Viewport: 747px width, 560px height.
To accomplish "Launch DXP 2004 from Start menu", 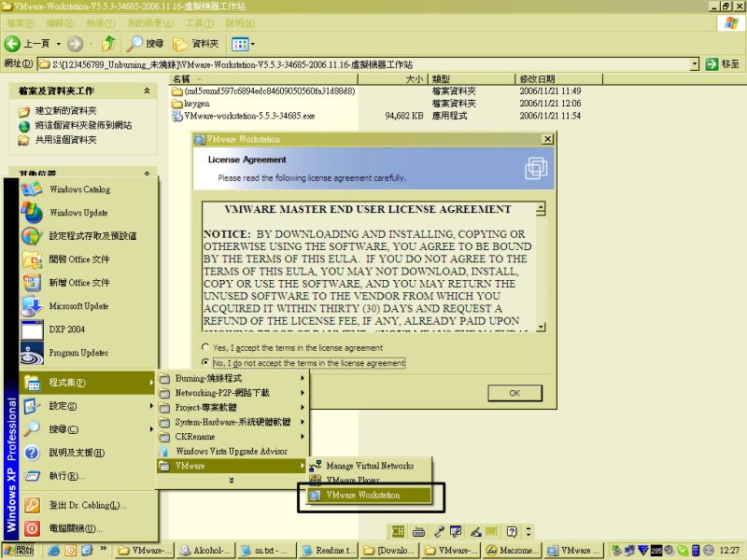I will click(x=89, y=329).
